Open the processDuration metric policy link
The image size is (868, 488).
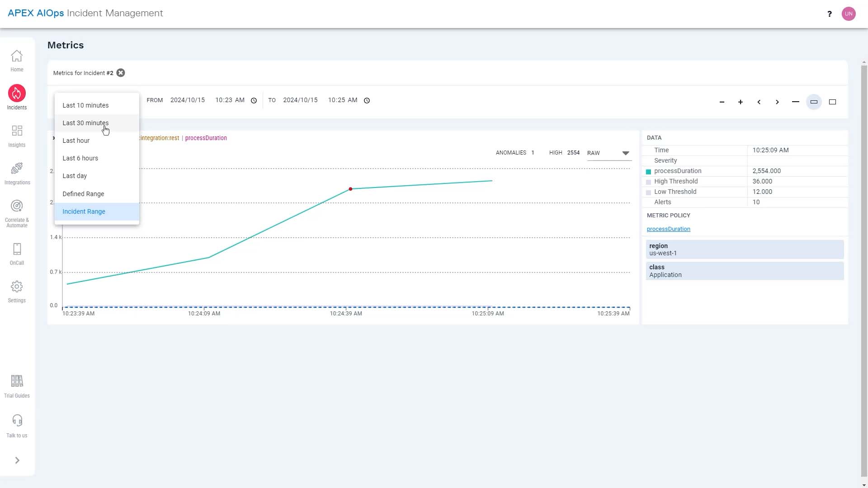click(x=668, y=229)
